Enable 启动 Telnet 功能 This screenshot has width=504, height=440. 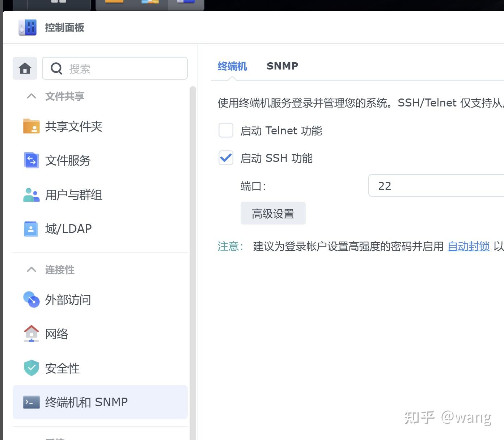[225, 130]
